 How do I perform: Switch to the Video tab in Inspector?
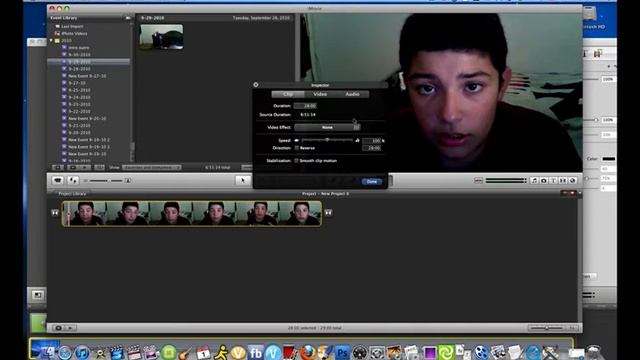coord(320,94)
